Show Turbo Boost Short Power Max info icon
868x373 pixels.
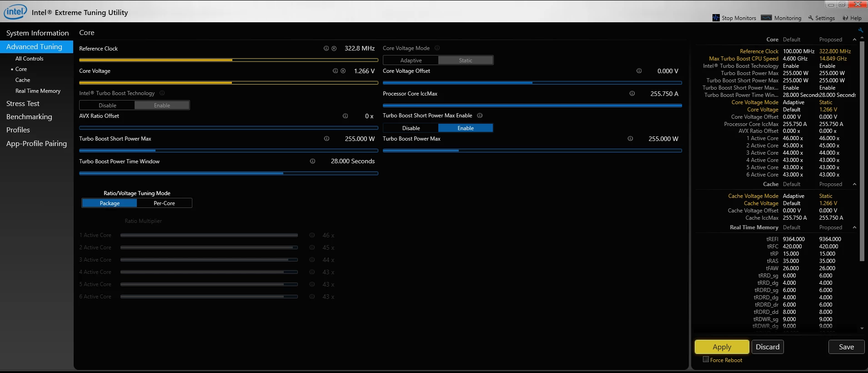click(326, 139)
